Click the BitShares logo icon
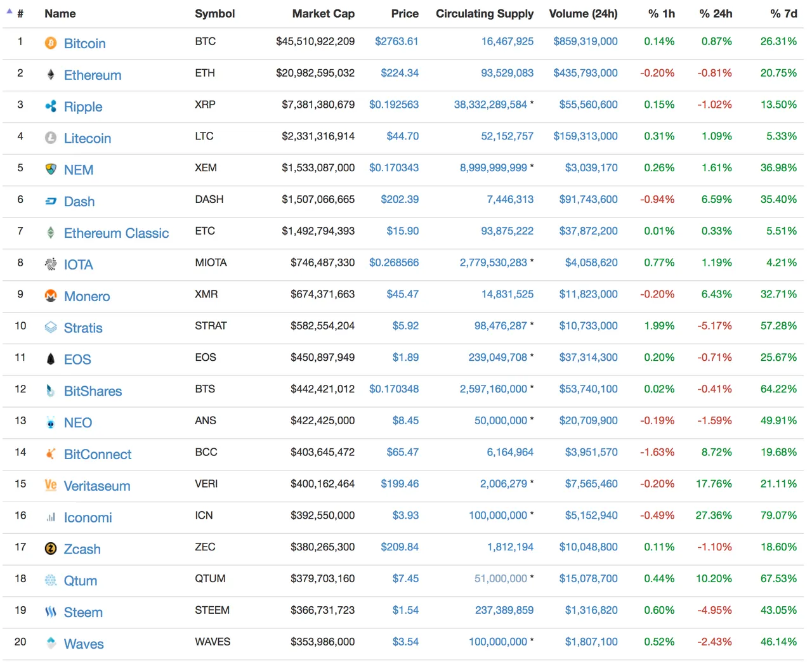 pos(51,391)
